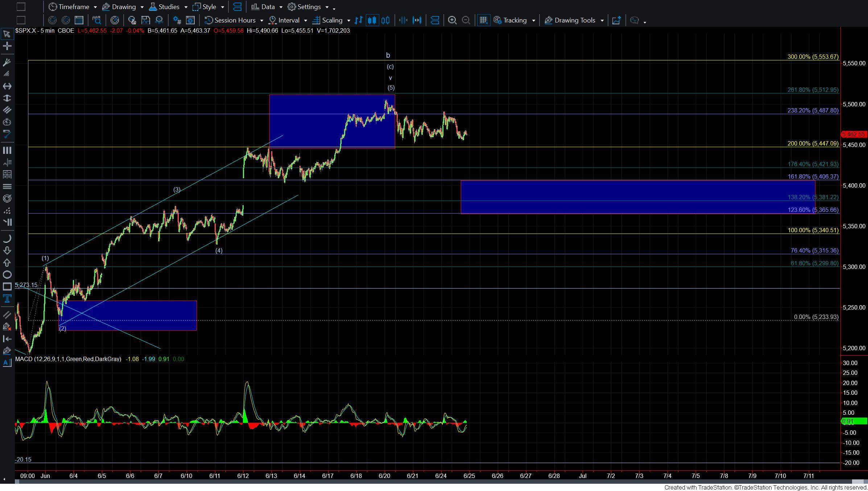Image resolution: width=868 pixels, height=491 pixels.
Task: Choose the parallel lines channel tool
Action: [7, 110]
